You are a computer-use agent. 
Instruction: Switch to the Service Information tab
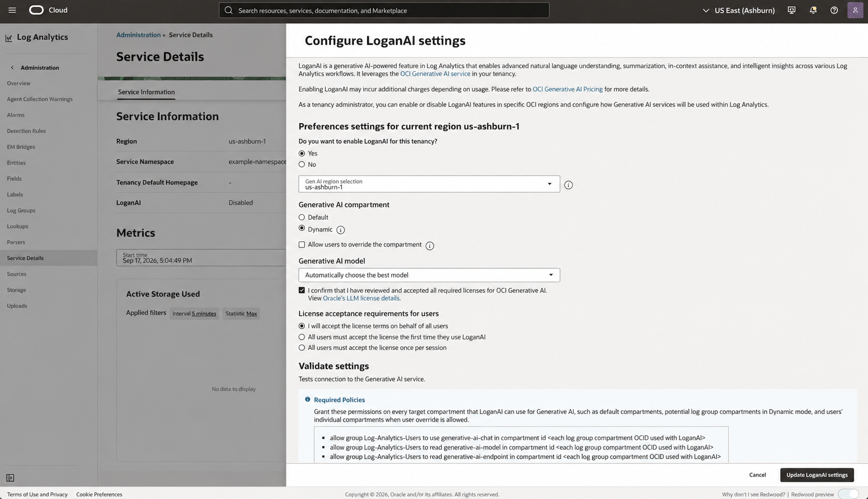(146, 92)
